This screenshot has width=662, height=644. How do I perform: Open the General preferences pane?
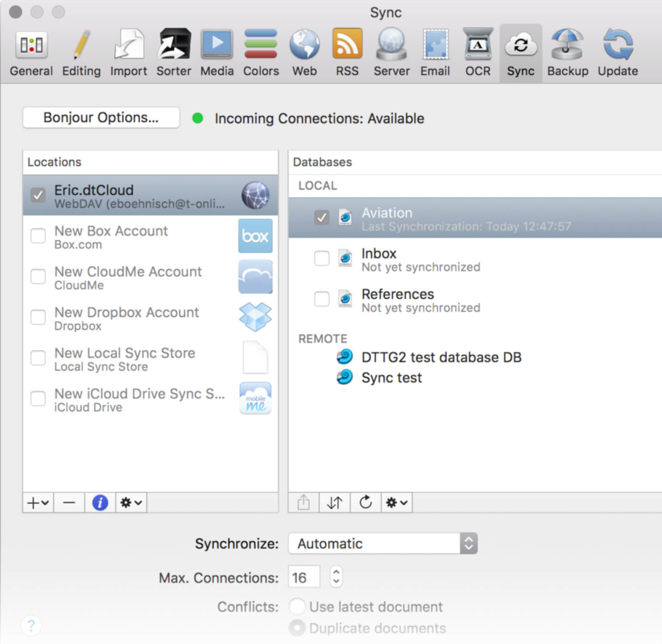[x=31, y=53]
